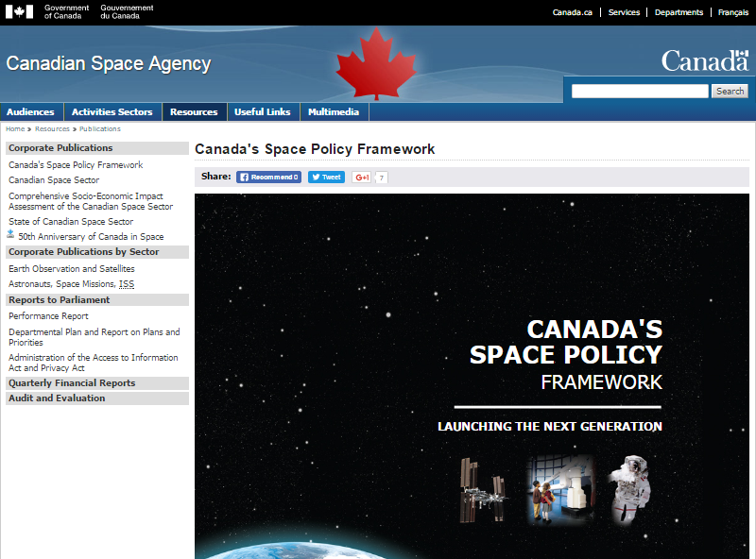
Task: Open Reports to Parliament heading
Action: point(97,299)
